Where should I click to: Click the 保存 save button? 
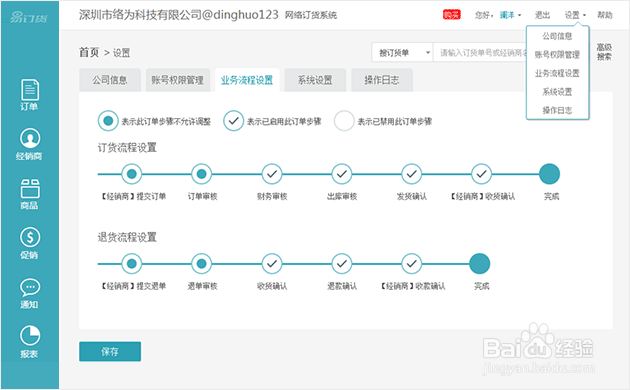pos(110,352)
